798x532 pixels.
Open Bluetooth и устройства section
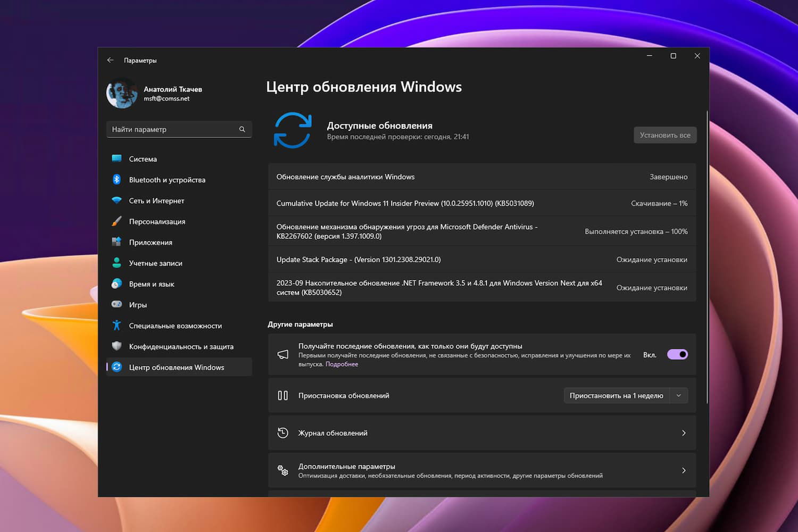point(179,180)
